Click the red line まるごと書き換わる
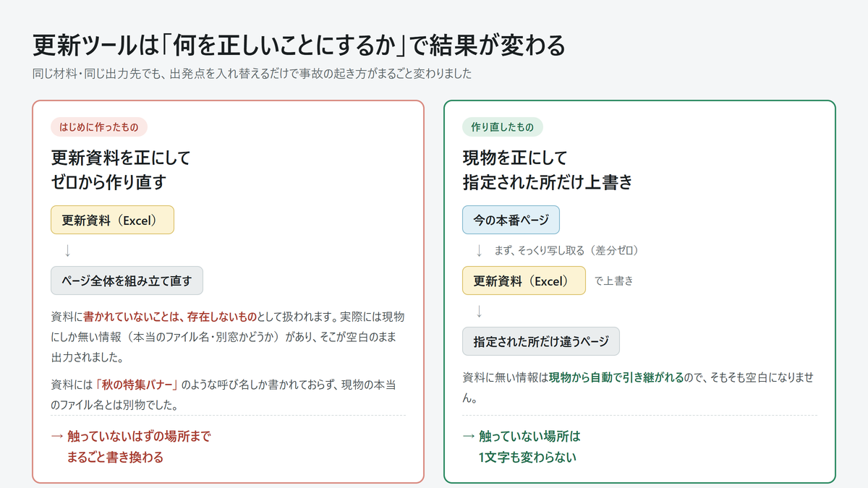Viewport: 868px width, 488px height. point(115,457)
